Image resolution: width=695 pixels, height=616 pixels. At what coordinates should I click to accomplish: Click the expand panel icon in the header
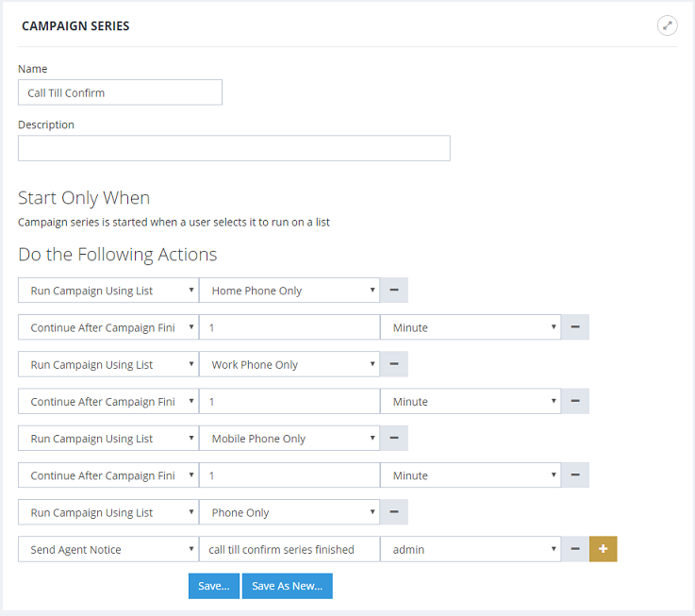pyautogui.click(x=667, y=25)
